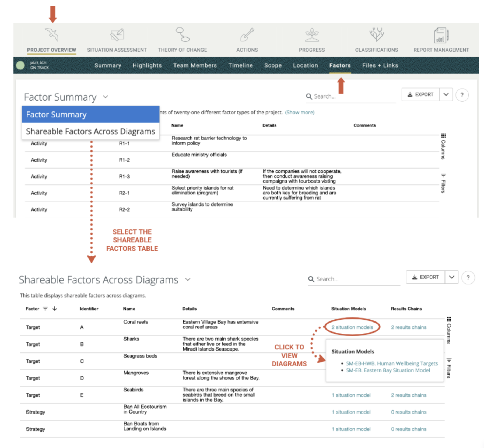The width and height of the screenshot is (484, 448).
Task: Click the 2 situation models link
Action: coord(352,327)
